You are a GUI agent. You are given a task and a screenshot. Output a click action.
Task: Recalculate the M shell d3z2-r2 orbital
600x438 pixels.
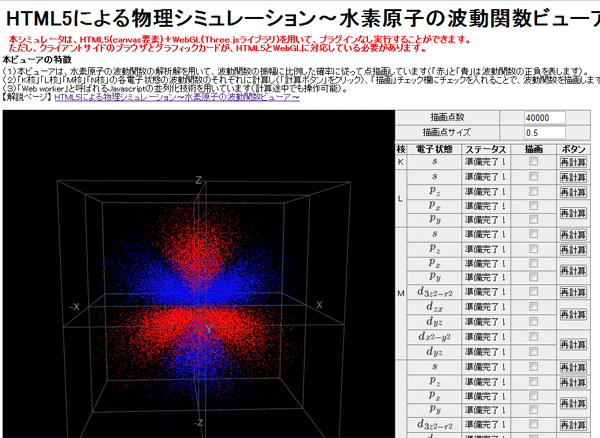[573, 293]
